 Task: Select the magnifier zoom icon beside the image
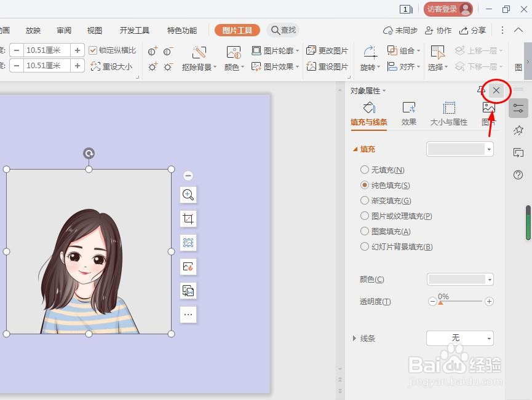tap(188, 195)
